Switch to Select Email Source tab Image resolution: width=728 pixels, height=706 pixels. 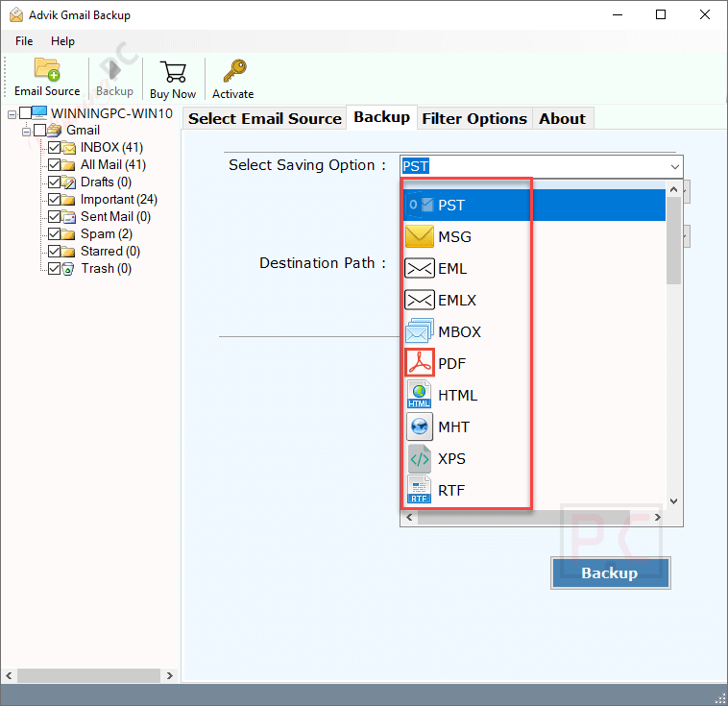coord(265,118)
